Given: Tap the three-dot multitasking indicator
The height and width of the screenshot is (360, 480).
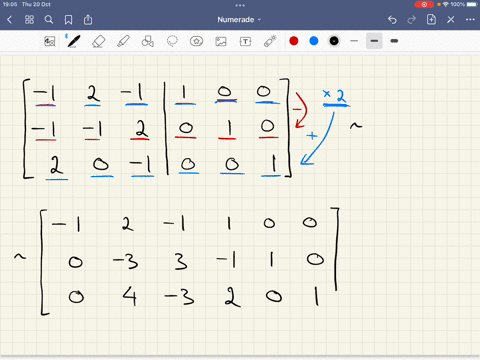Looking at the screenshot, I should (x=240, y=5).
